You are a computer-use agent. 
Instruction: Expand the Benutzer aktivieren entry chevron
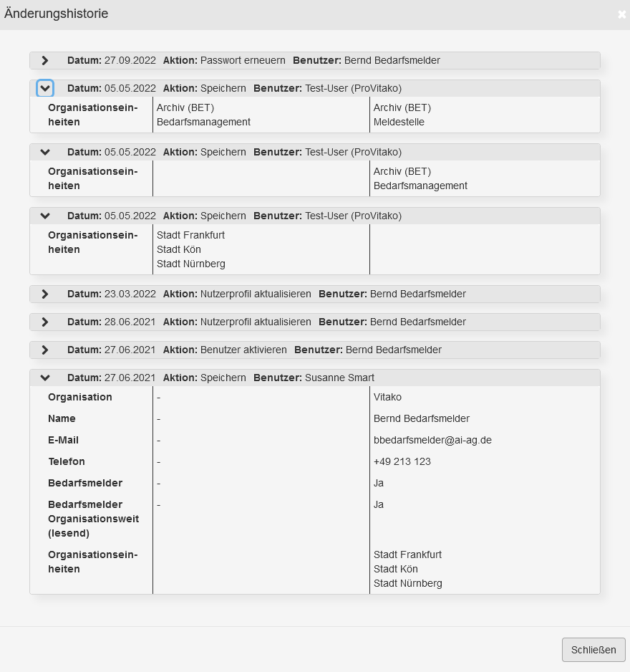pyautogui.click(x=45, y=350)
